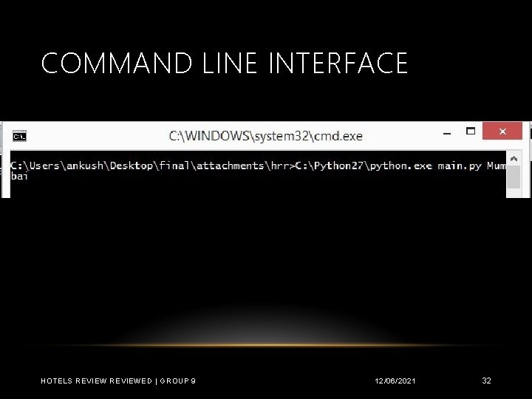Click the path text C:\Users\ankush\Desktop

[x=81, y=166]
